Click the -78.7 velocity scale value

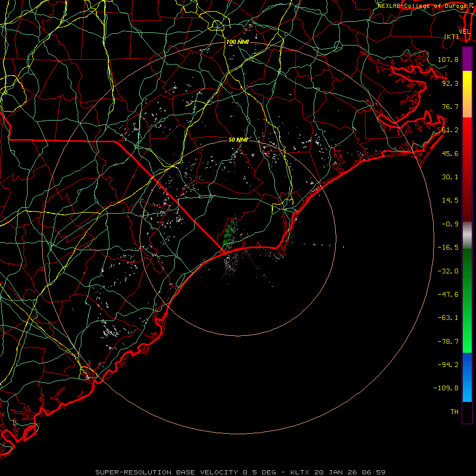click(448, 342)
